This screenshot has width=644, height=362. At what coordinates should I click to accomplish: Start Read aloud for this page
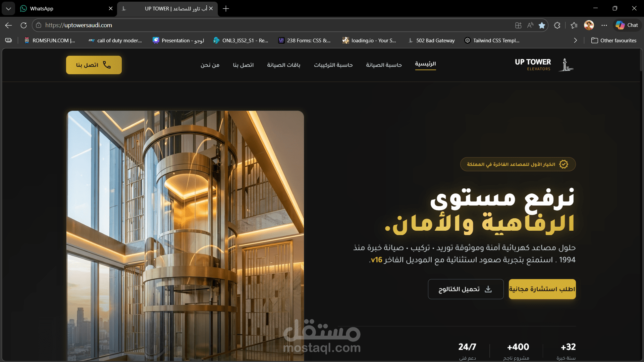pos(530,25)
